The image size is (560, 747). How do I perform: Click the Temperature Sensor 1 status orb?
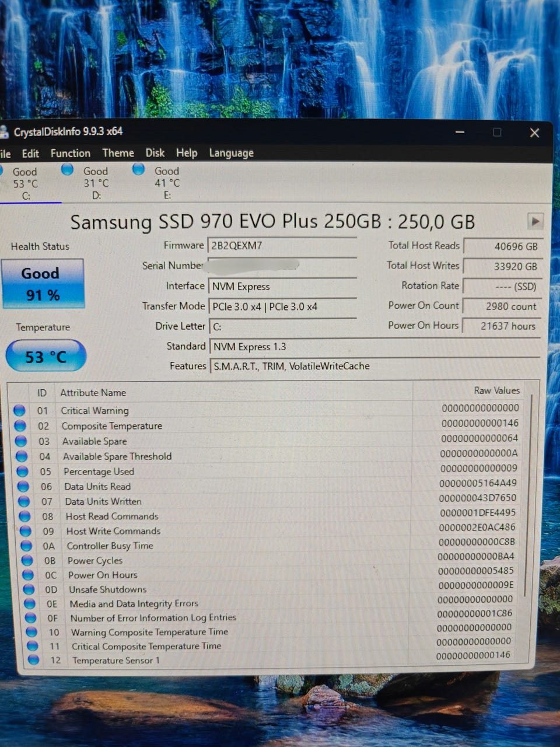(x=33, y=660)
